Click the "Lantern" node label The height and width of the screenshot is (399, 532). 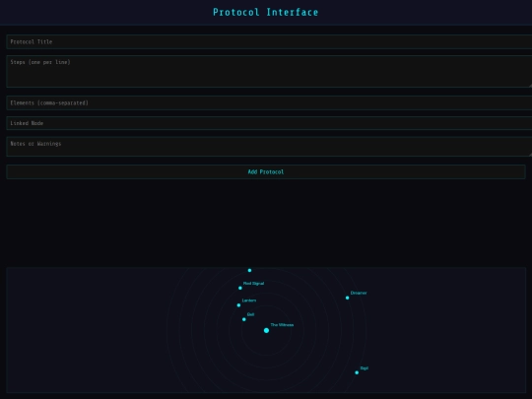249,300
